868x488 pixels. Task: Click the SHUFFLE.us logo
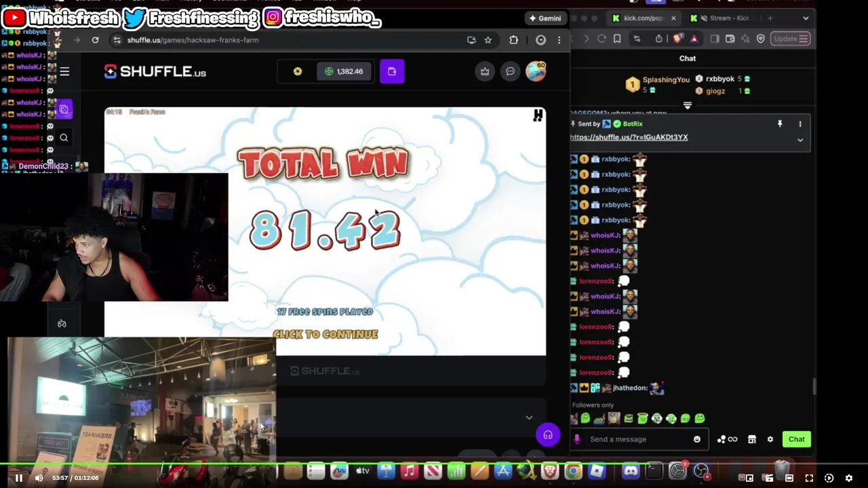click(x=155, y=72)
